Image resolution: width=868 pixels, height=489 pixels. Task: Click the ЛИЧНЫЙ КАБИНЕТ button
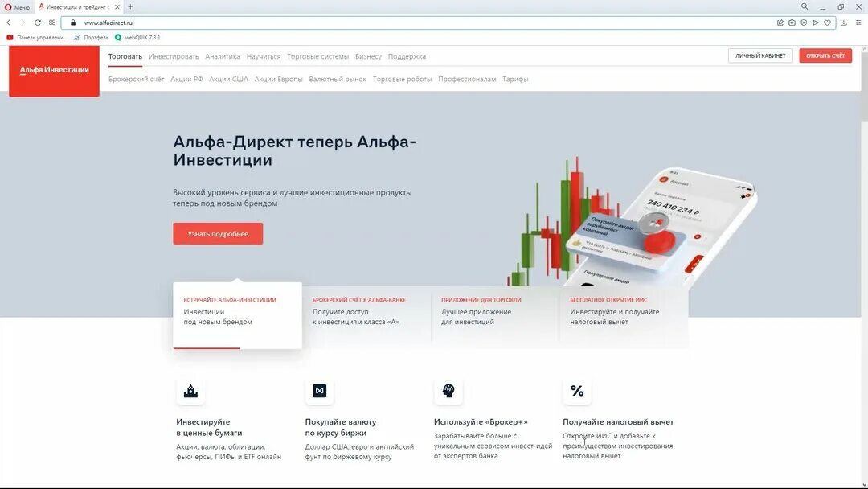tap(760, 56)
